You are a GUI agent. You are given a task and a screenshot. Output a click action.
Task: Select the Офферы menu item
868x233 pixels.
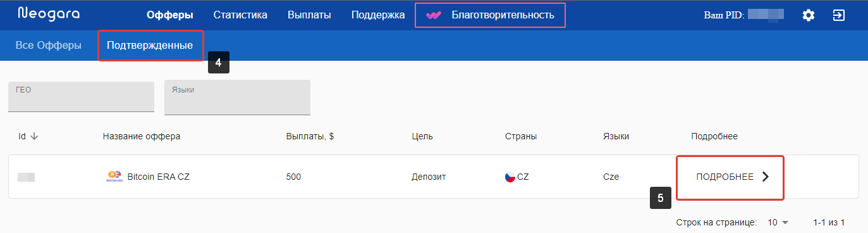click(169, 15)
